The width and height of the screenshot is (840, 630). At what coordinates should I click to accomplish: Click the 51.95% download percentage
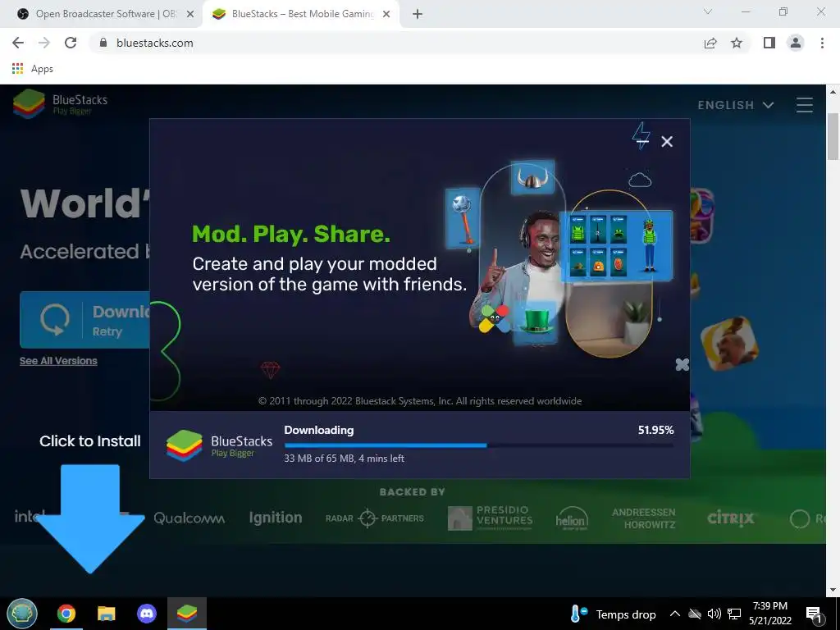[x=655, y=430]
